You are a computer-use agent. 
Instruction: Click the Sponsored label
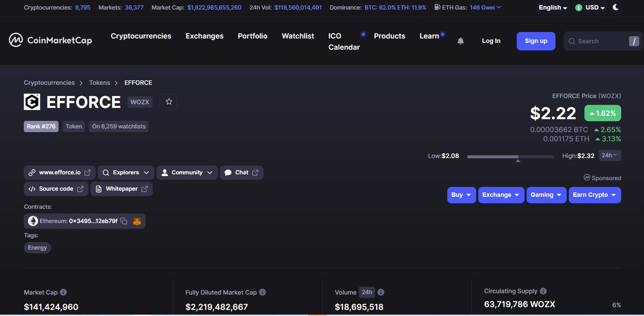603,178
